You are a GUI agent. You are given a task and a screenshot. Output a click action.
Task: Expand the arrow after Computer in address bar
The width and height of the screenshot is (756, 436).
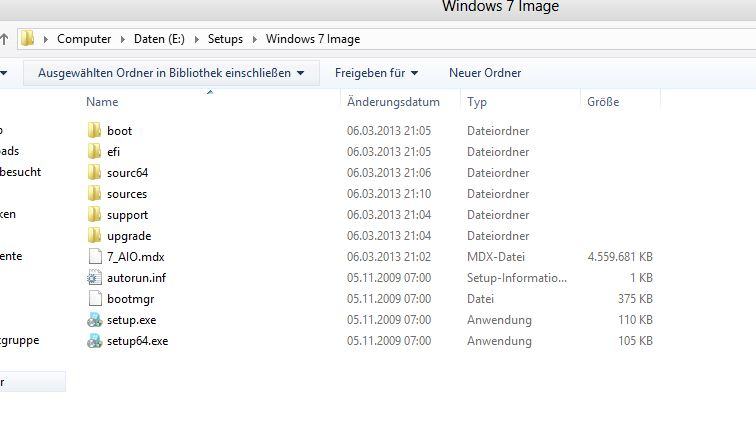122,39
